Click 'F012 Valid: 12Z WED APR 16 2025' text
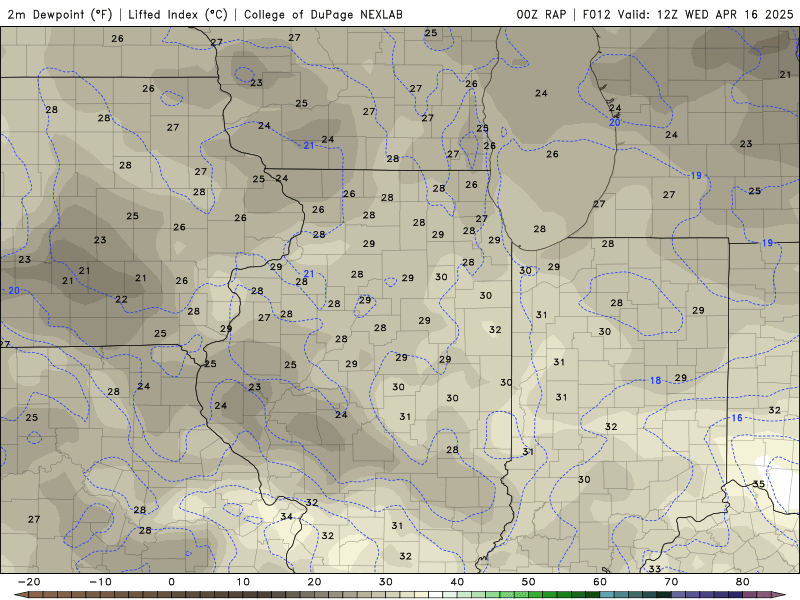Viewport: 800px width, 600px height. 688,14
